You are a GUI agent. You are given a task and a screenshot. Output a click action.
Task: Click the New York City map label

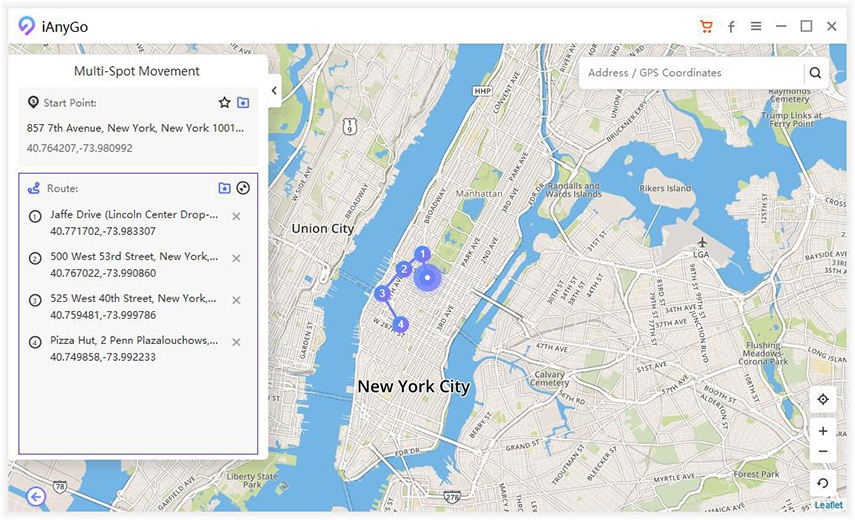click(x=413, y=386)
